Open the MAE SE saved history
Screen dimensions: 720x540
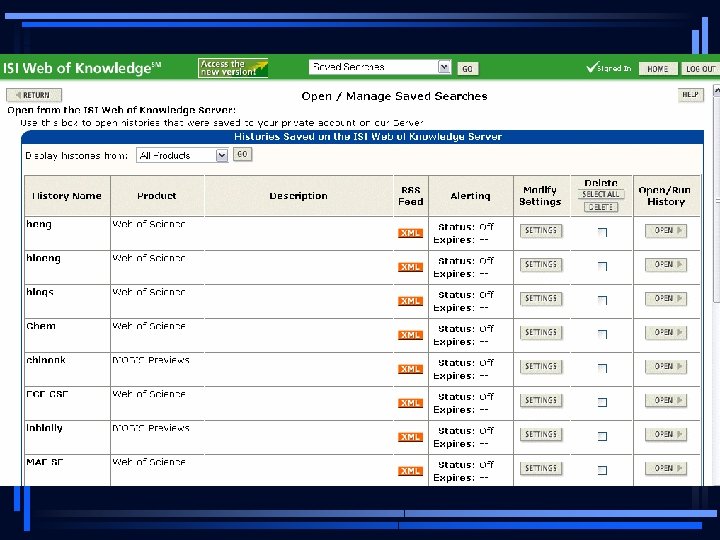(666, 468)
